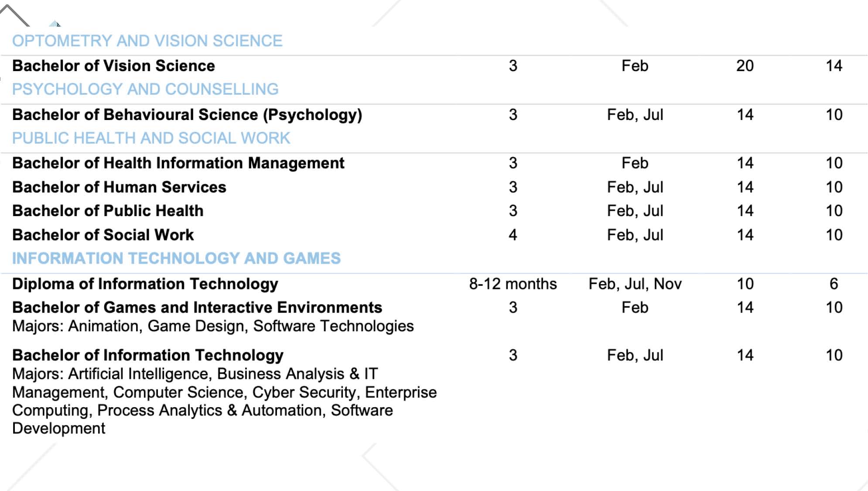Click the 8-12 months duration cell
The height and width of the screenshot is (491, 868).
pyautogui.click(x=513, y=284)
